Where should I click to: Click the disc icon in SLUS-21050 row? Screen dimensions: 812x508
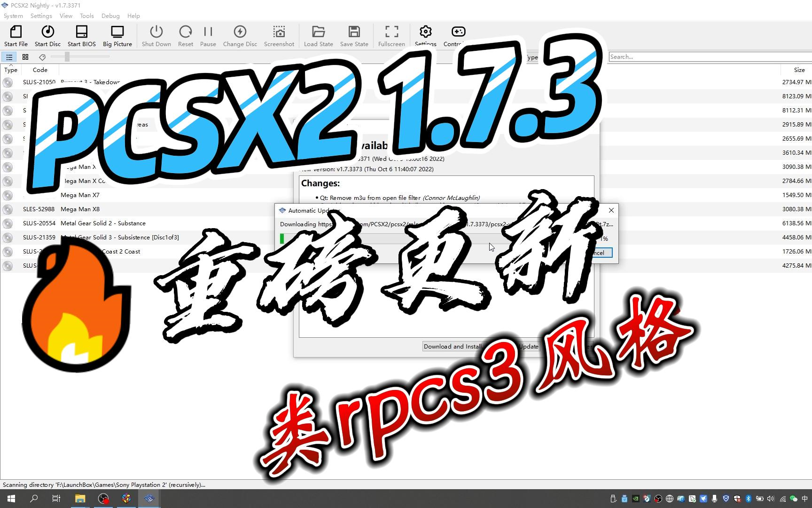8,82
